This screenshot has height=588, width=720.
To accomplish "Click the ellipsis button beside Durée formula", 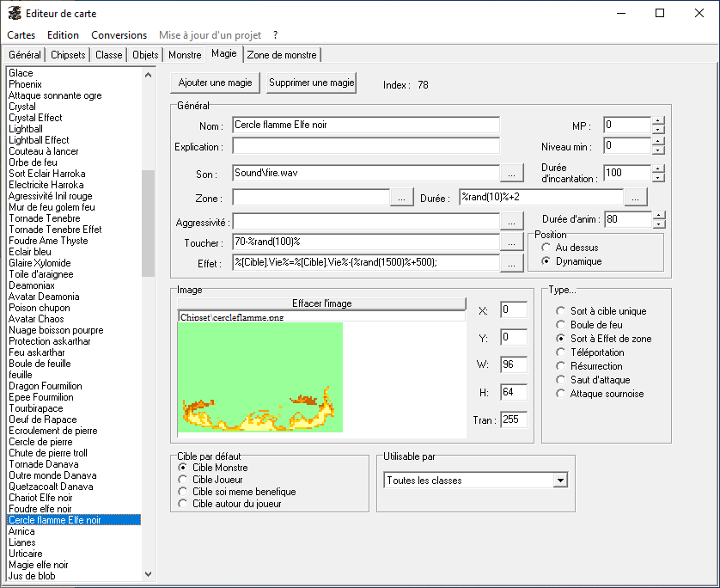I will coord(635,199).
